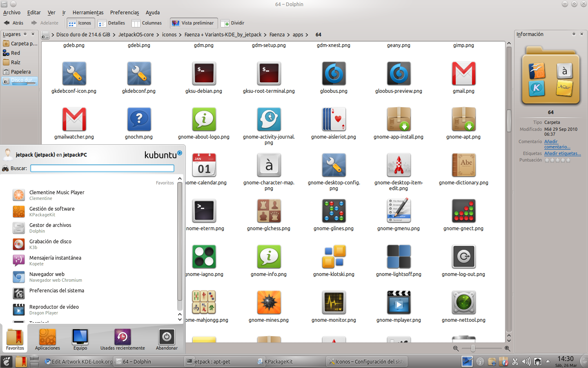Screen dimensions: 588x368
Task: Open Gestión de software KPackageKit favorite
Action: point(94,211)
